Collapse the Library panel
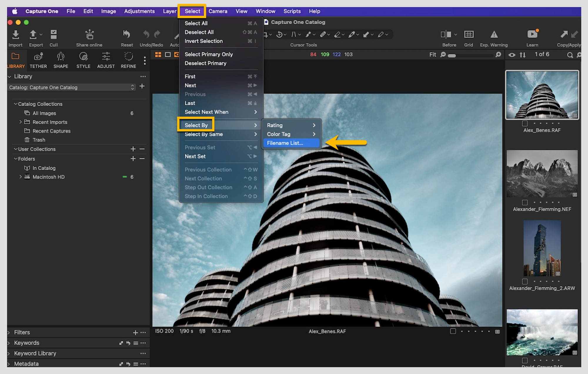Image resolution: width=588 pixels, height=374 pixels. click(9, 76)
